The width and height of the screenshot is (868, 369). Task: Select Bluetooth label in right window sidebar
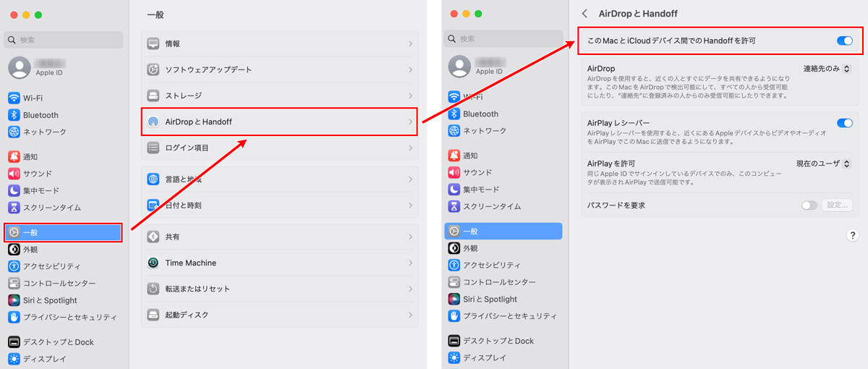pyautogui.click(x=481, y=114)
